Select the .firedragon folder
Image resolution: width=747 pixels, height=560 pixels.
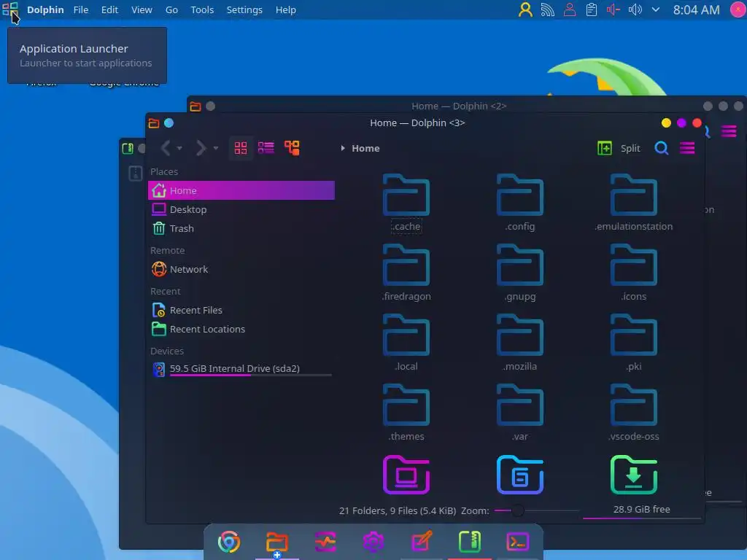pos(406,273)
